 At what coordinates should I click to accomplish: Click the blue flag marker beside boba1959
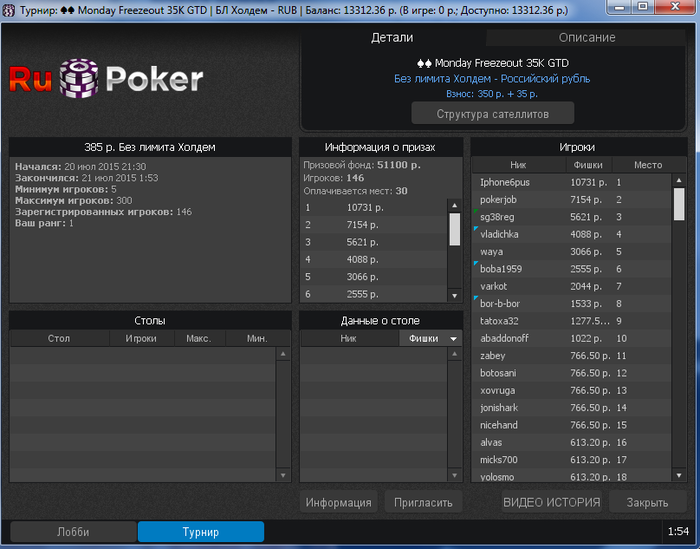[x=475, y=263]
